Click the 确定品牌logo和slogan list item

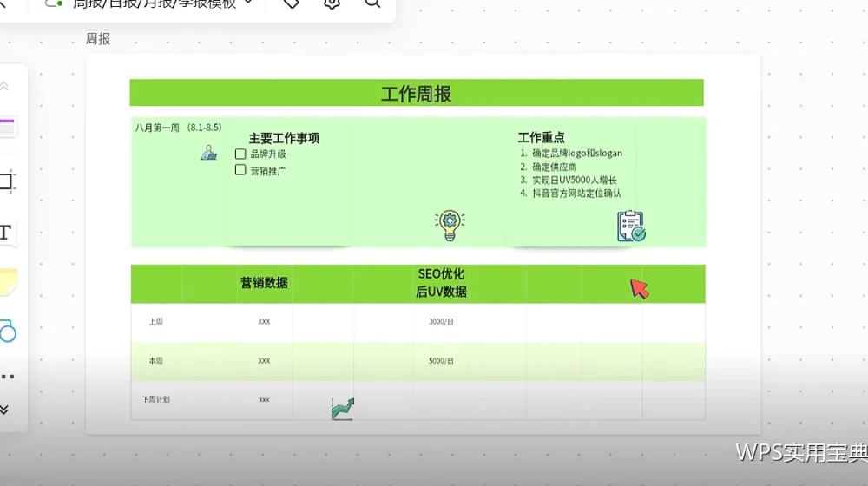click(x=577, y=154)
